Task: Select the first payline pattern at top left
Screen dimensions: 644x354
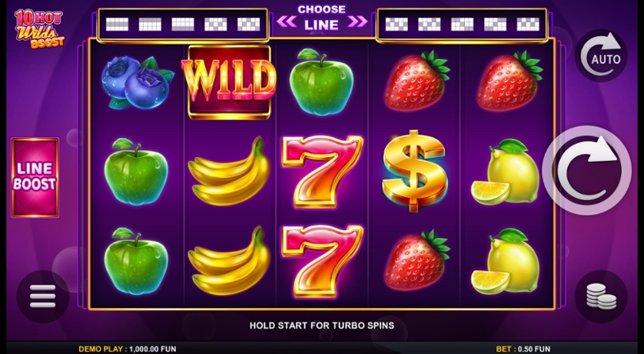Action: click(x=117, y=25)
